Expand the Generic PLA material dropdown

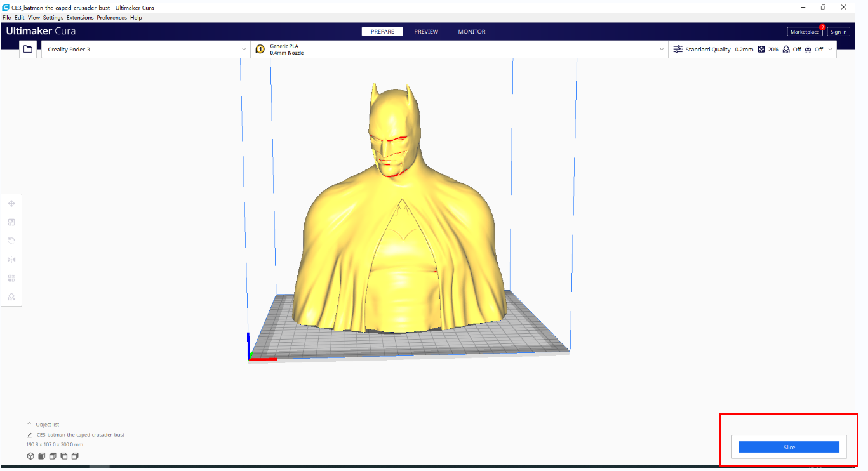point(458,49)
